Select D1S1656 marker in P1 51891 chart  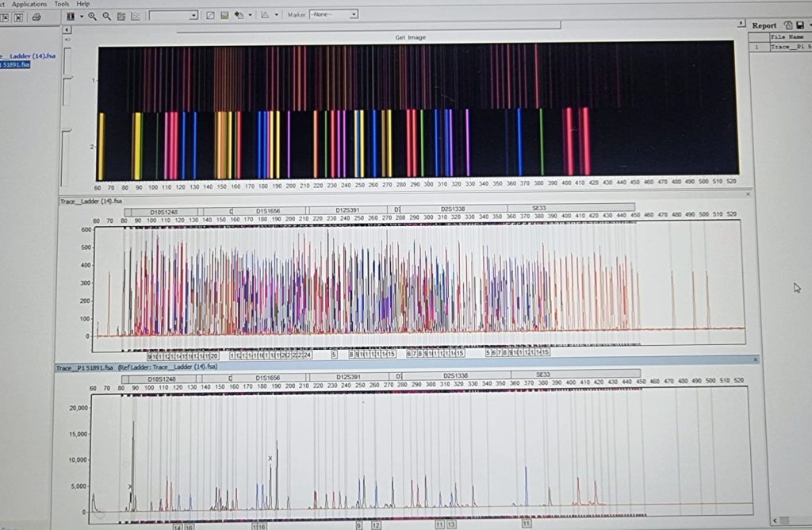pos(268,378)
